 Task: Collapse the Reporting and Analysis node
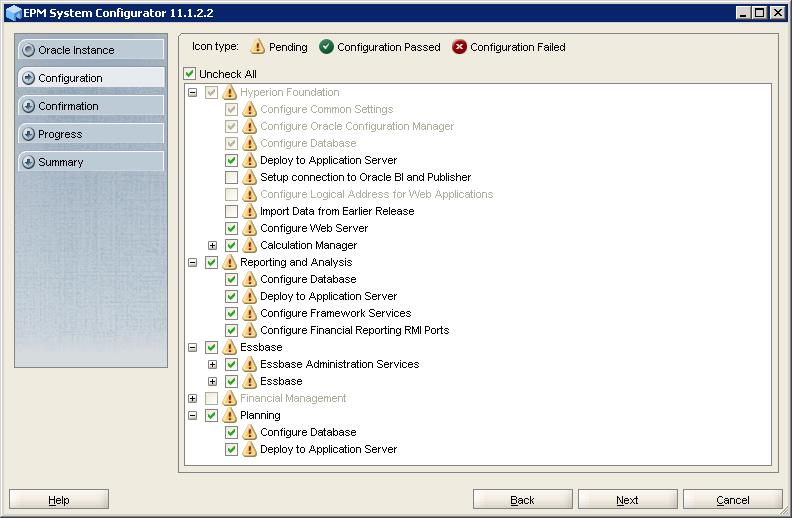click(x=192, y=263)
